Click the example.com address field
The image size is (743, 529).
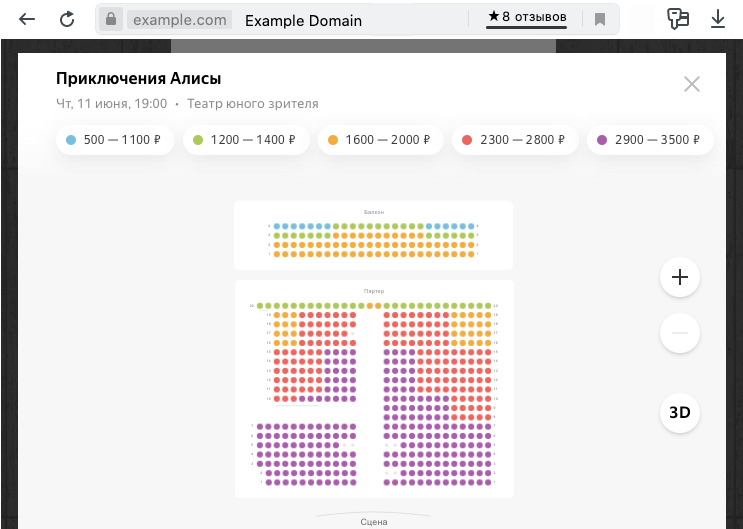(180, 20)
